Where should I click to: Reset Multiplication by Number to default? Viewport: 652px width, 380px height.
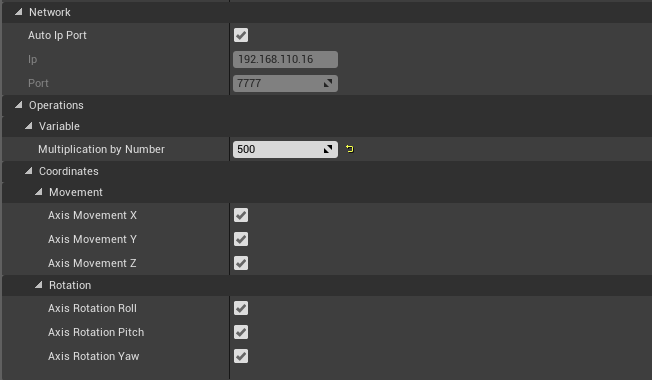tap(350, 149)
